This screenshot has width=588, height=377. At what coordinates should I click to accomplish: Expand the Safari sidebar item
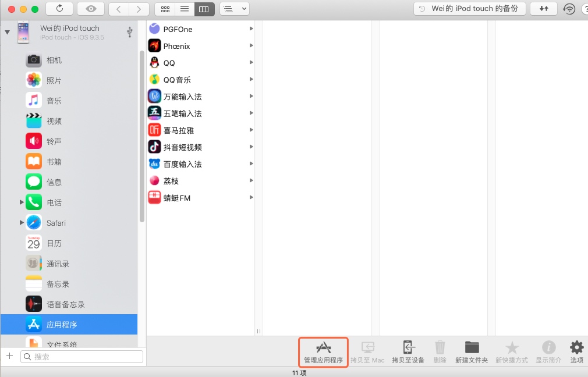22,223
